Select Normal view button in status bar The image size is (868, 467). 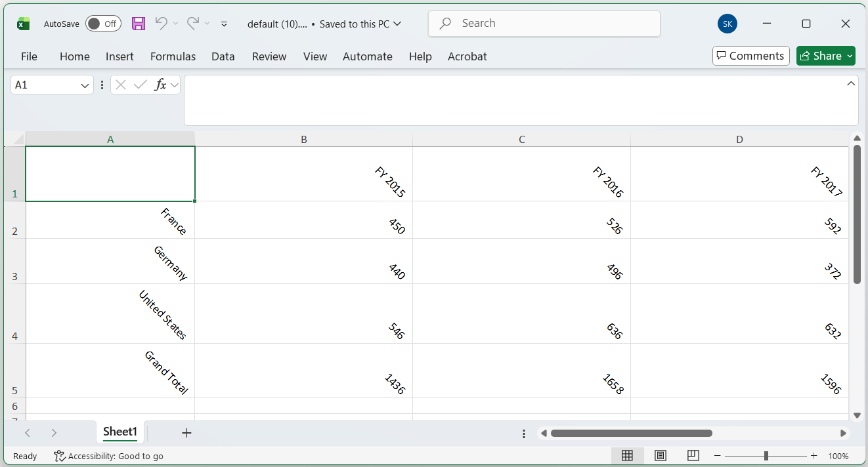pyautogui.click(x=627, y=456)
